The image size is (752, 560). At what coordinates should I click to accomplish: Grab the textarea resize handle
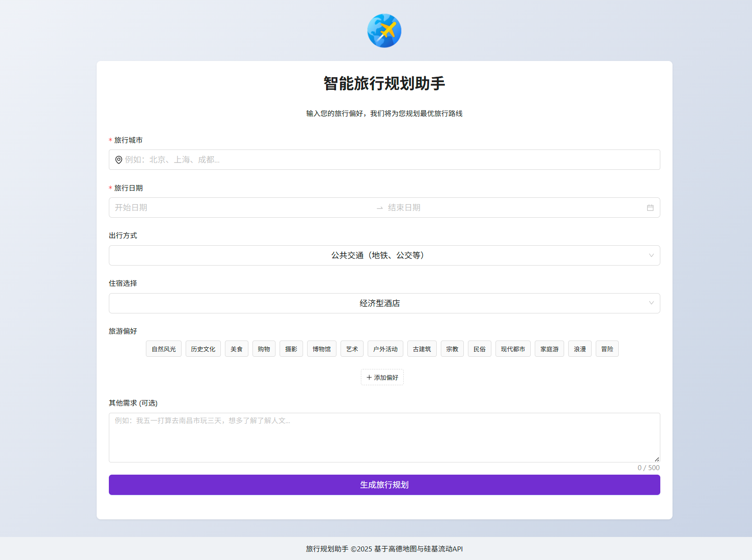click(x=657, y=459)
